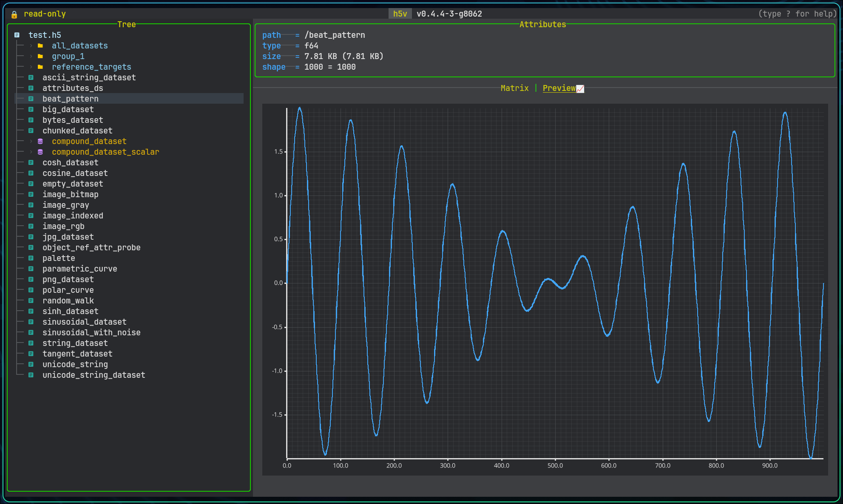Click the dataset icon beside image_gray
Viewport: 843px width, 504px height.
coord(31,205)
